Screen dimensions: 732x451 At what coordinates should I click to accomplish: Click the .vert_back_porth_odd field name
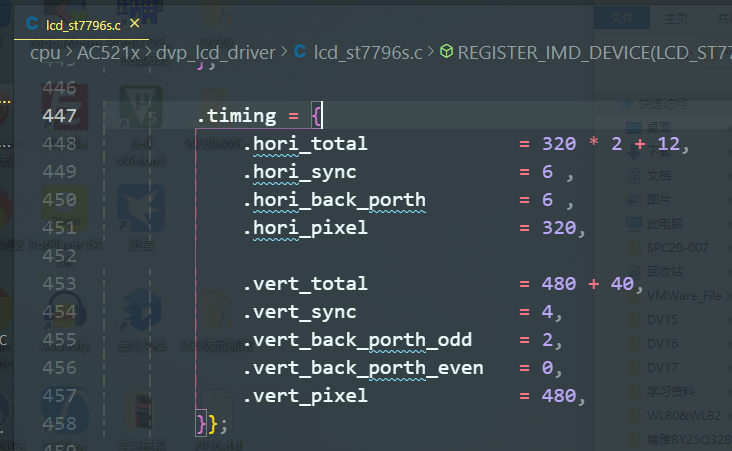(x=357, y=340)
